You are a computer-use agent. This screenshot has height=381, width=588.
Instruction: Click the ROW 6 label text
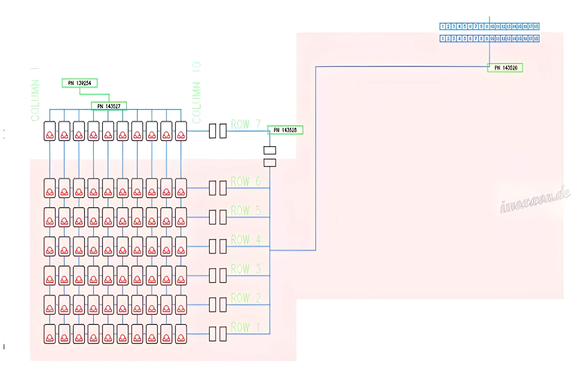coord(246,182)
